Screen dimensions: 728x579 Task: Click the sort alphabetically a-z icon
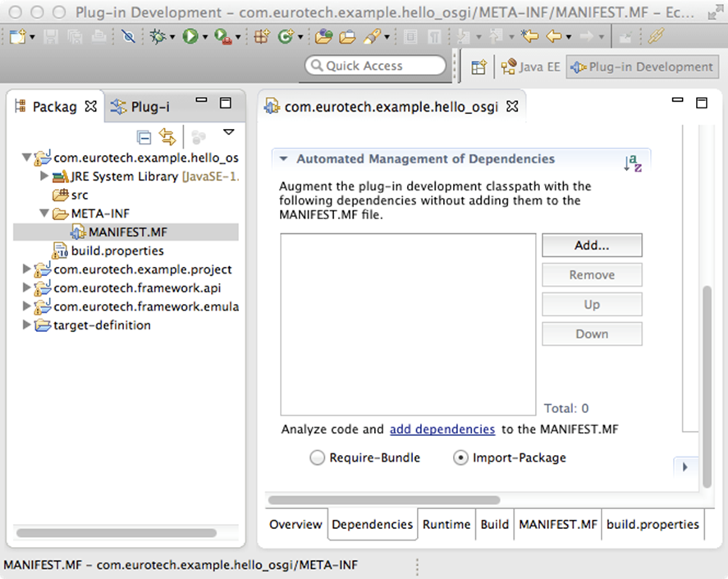[632, 163]
